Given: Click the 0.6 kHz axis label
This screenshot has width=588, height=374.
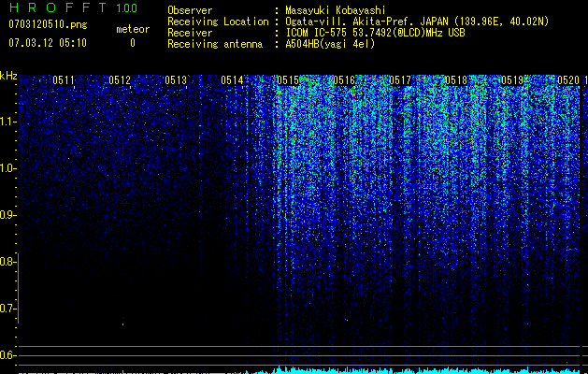Looking at the screenshot, I should (7, 355).
